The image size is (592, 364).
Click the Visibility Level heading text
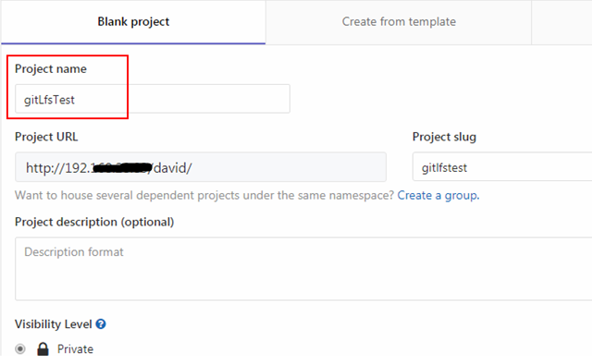[x=54, y=324]
